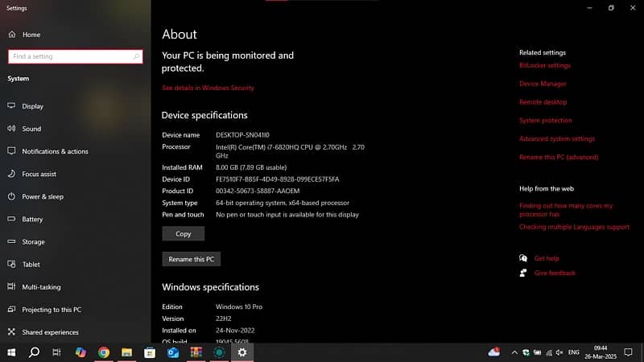This screenshot has height=362, width=644.
Task: Open File Explorer from the taskbar
Action: tap(126, 352)
